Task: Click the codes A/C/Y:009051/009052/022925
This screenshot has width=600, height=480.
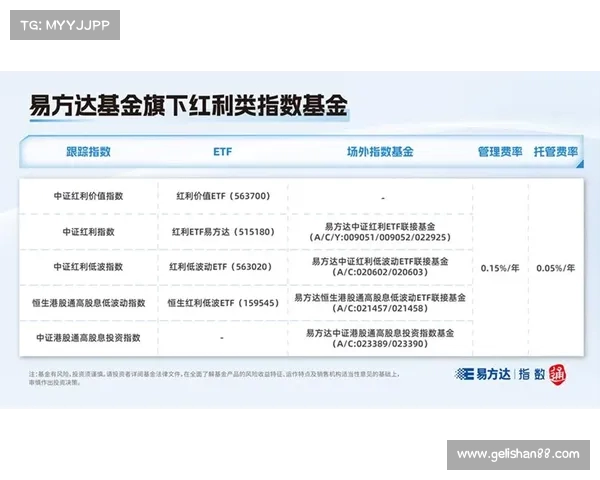Action: 380,237
